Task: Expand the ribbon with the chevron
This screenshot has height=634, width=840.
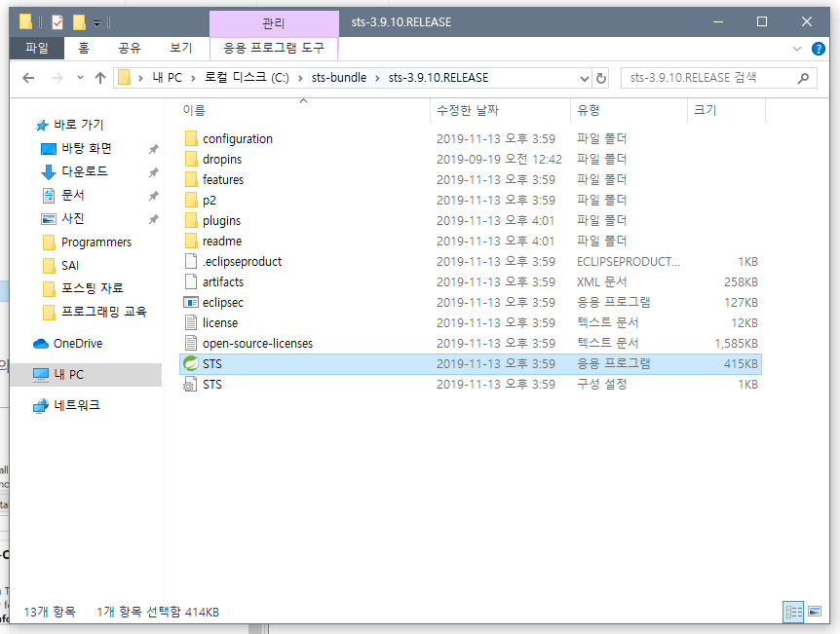Action: [796, 49]
